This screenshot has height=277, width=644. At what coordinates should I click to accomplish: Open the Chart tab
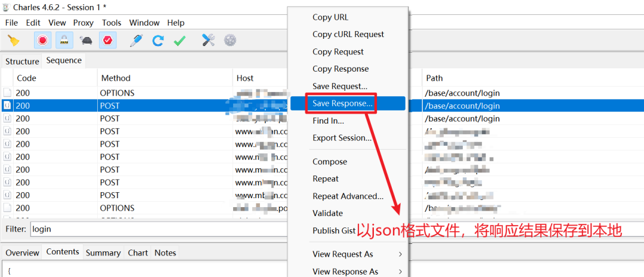[x=138, y=253]
